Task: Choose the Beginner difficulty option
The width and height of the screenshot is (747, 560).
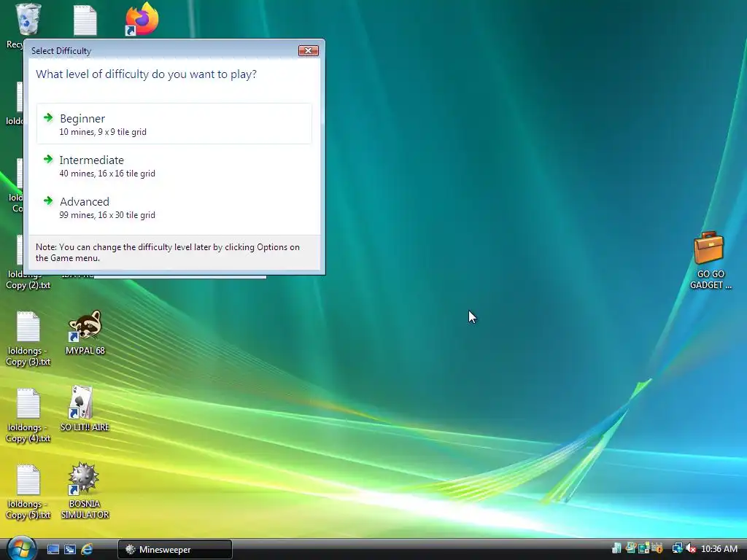Action: [x=174, y=124]
